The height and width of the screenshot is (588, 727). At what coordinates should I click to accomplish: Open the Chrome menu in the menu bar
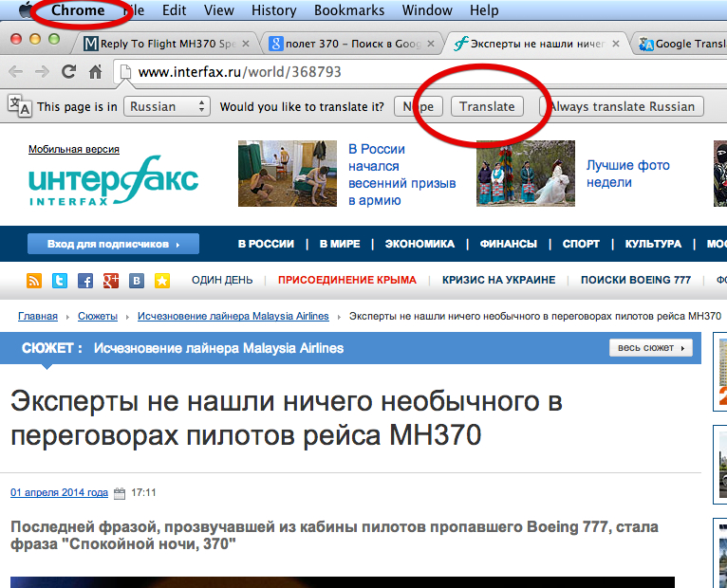tap(78, 9)
